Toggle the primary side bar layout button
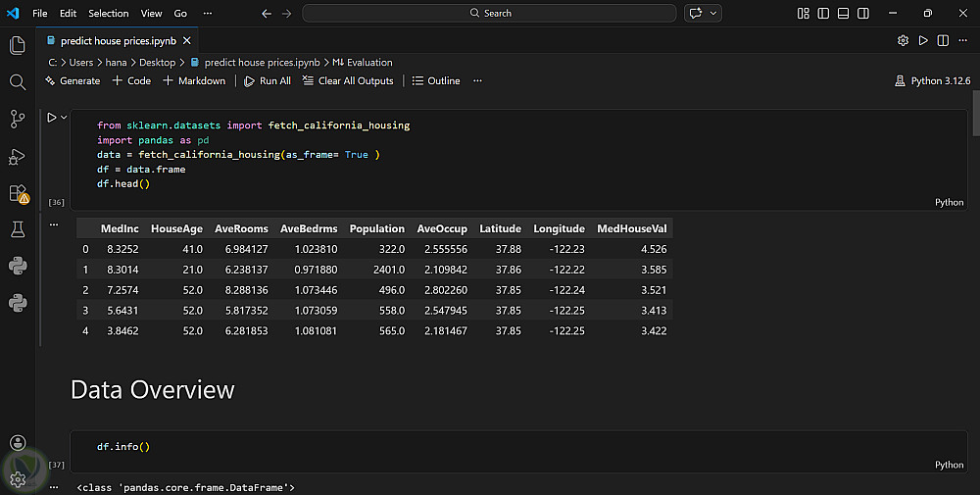 [822, 14]
